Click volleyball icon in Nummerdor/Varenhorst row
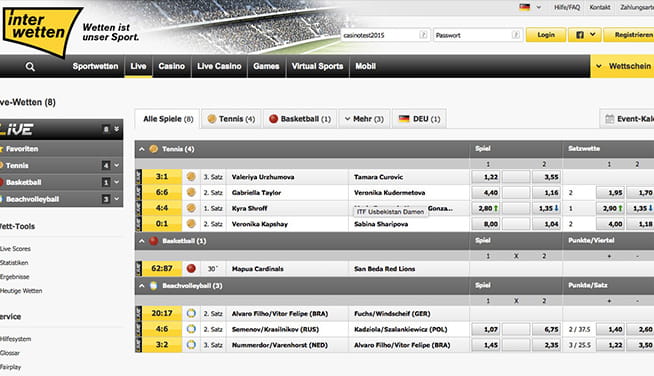Viewport: 654px width, 376px height. click(x=191, y=345)
